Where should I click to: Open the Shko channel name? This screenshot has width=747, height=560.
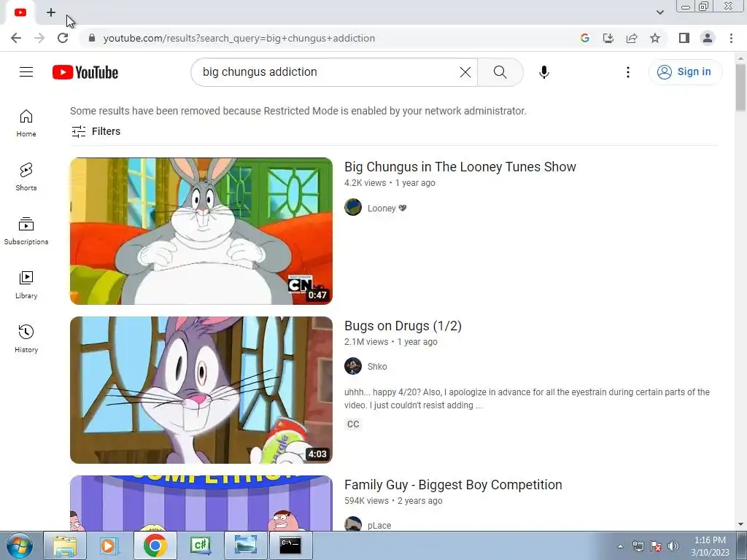[377, 367]
